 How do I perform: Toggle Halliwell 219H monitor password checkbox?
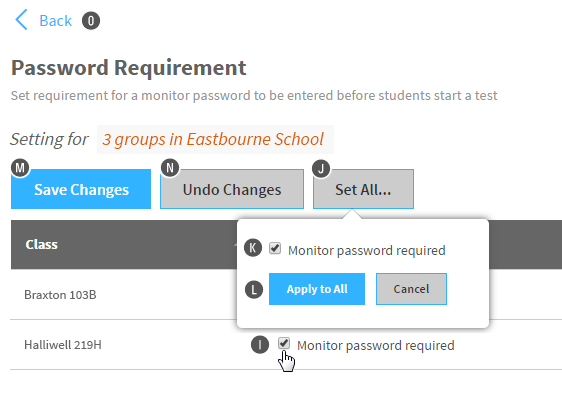pyautogui.click(x=284, y=343)
